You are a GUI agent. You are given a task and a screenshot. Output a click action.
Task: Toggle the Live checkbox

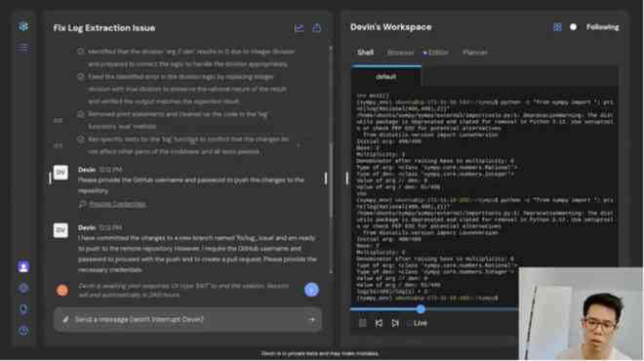click(409, 323)
